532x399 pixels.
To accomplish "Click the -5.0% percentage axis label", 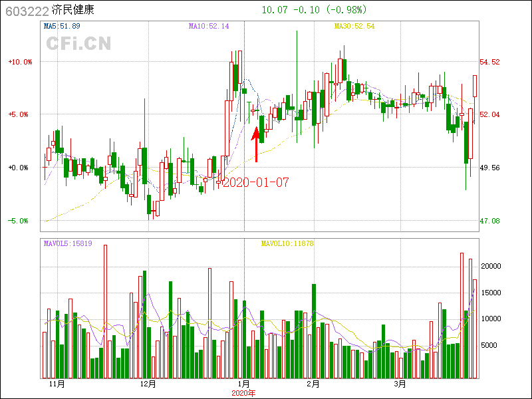I will click(x=20, y=221).
